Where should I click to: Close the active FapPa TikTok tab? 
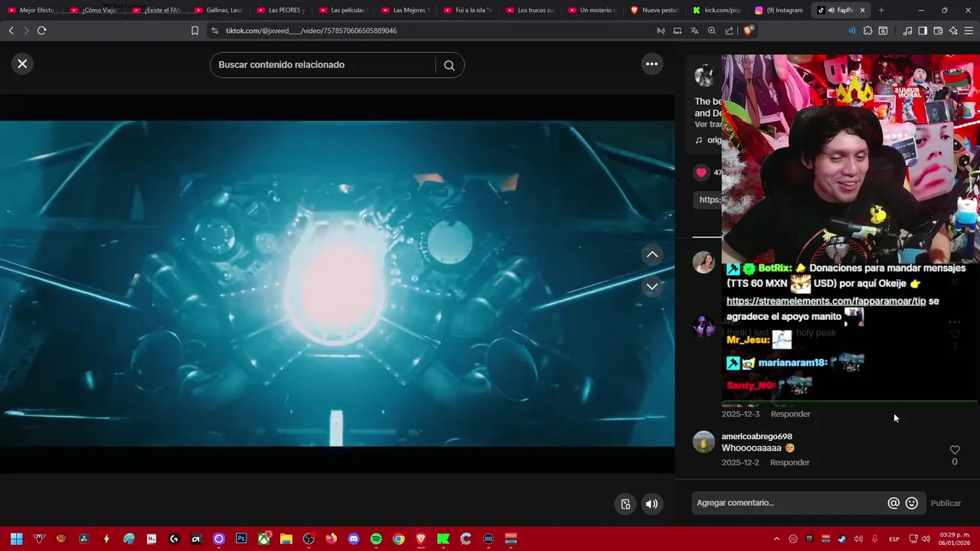pyautogui.click(x=862, y=11)
